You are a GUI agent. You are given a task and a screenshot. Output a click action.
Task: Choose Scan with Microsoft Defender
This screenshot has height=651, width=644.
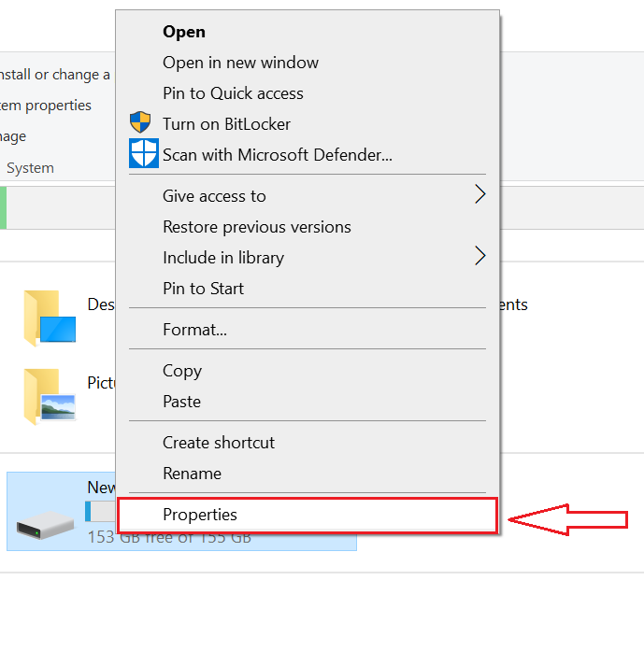click(308, 155)
